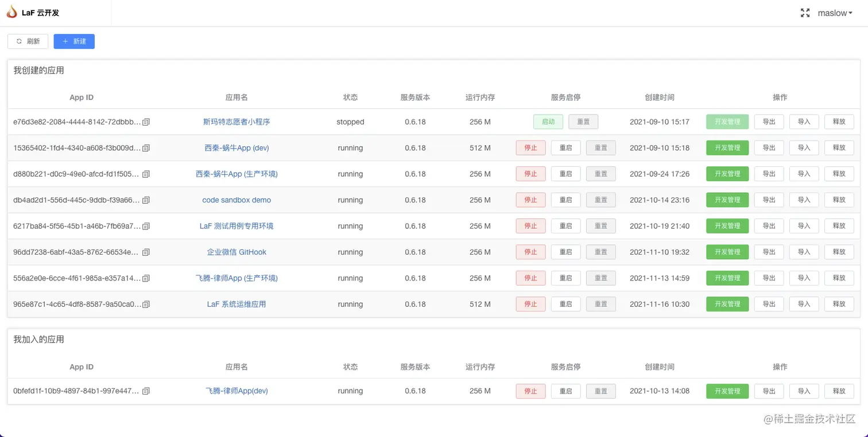
Task: Open 开发管理 for 飞腾-律师App(dev)
Action: [x=727, y=391]
